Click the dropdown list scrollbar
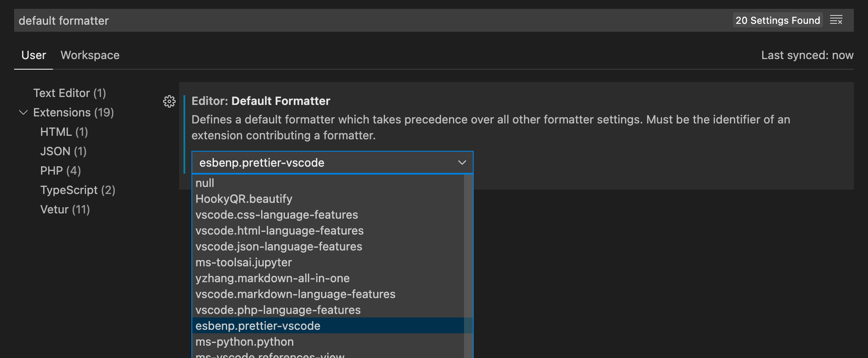Image resolution: width=868 pixels, height=358 pixels. 468,266
